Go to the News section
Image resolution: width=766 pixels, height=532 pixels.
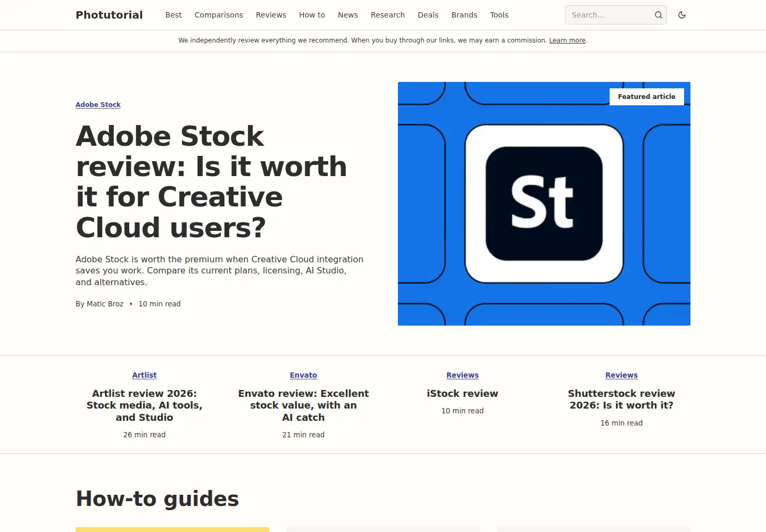click(348, 15)
